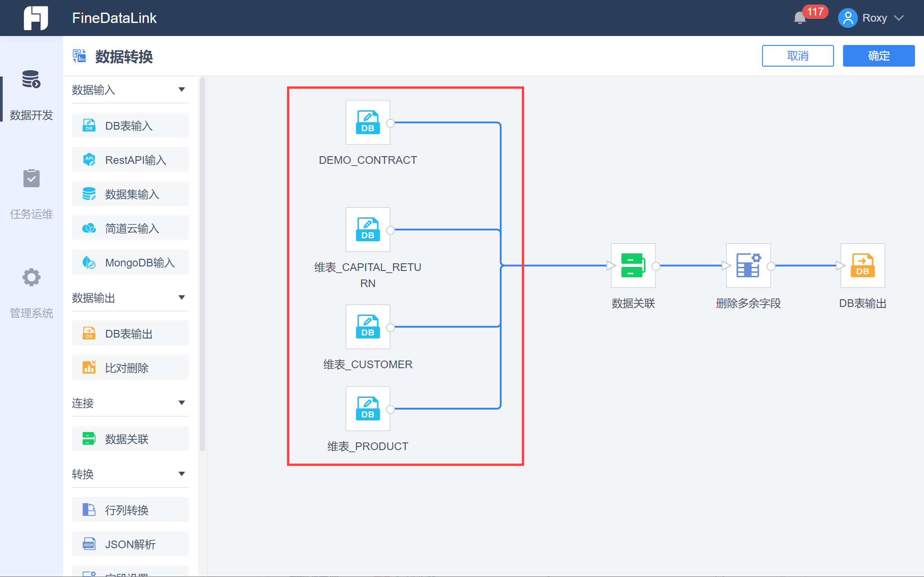
Task: Click the 维表_CAPITAL_RETURN DB node icon
Action: (368, 230)
